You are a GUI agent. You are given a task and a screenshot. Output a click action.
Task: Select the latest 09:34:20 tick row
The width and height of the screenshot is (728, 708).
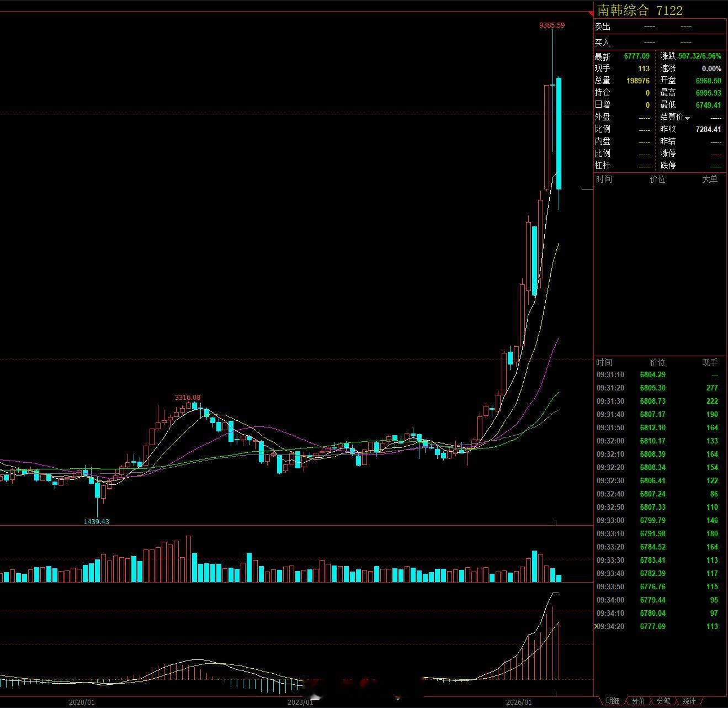(660, 626)
